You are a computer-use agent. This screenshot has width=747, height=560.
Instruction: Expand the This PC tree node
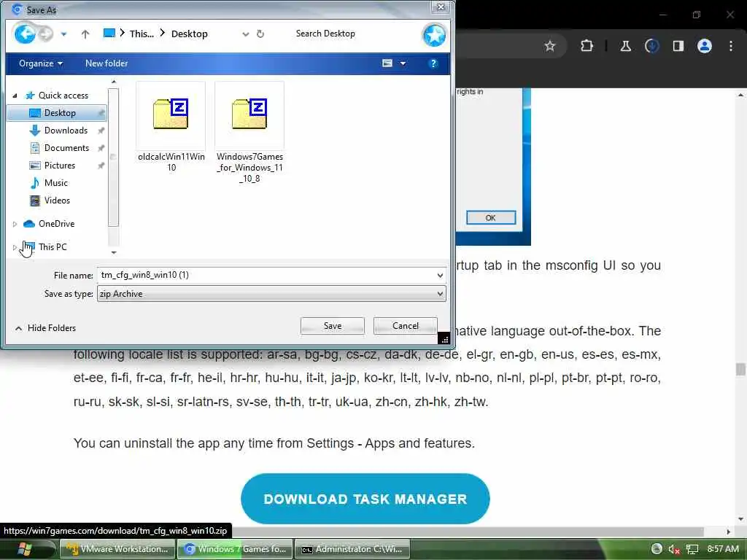[15, 247]
